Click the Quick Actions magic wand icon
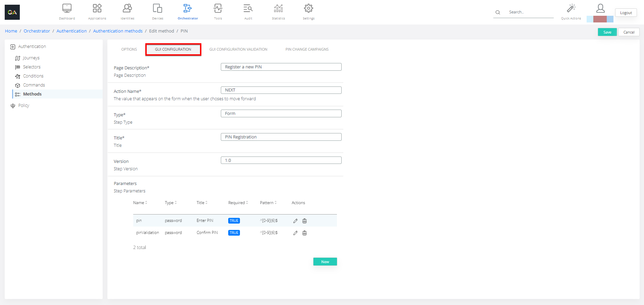 click(571, 8)
